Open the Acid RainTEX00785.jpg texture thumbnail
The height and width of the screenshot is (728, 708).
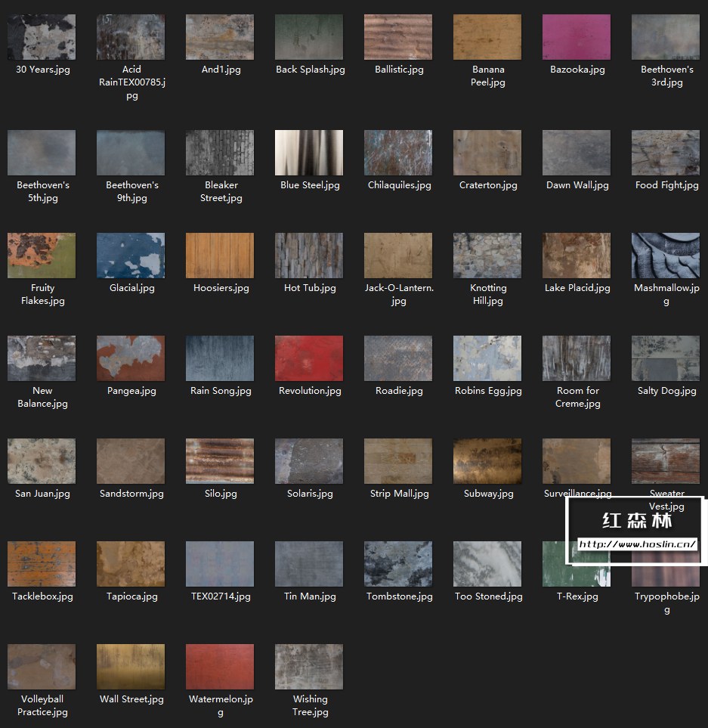(131, 37)
